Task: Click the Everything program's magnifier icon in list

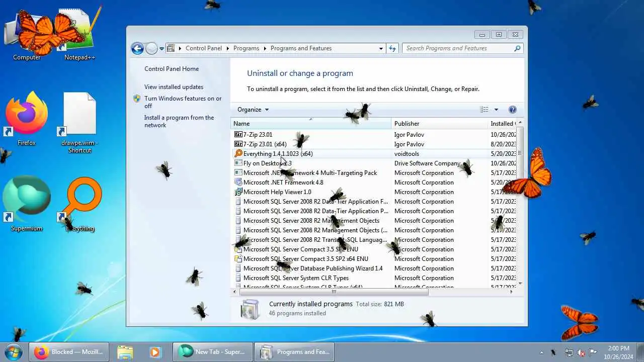Action: (x=238, y=154)
